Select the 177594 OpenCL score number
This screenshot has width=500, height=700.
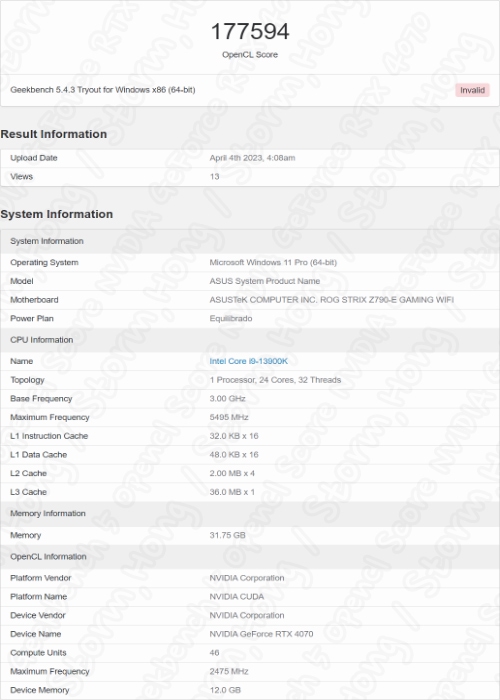[250, 31]
